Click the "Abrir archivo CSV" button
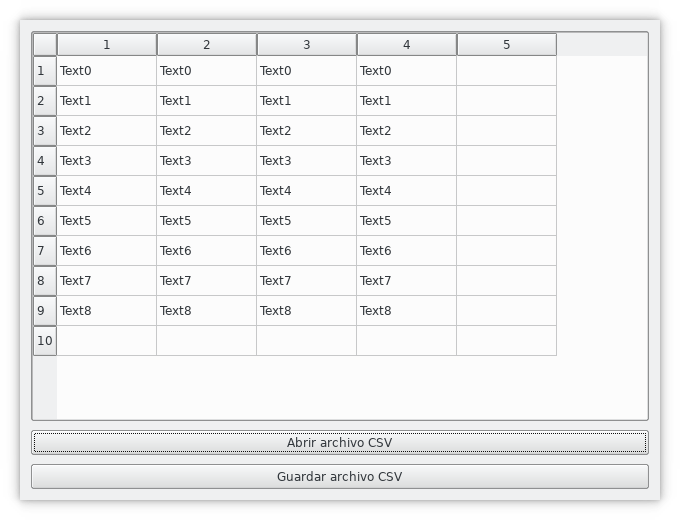 [x=339, y=442]
